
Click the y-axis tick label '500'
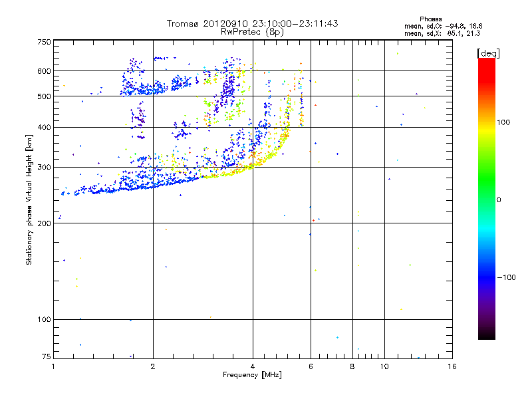coord(44,96)
